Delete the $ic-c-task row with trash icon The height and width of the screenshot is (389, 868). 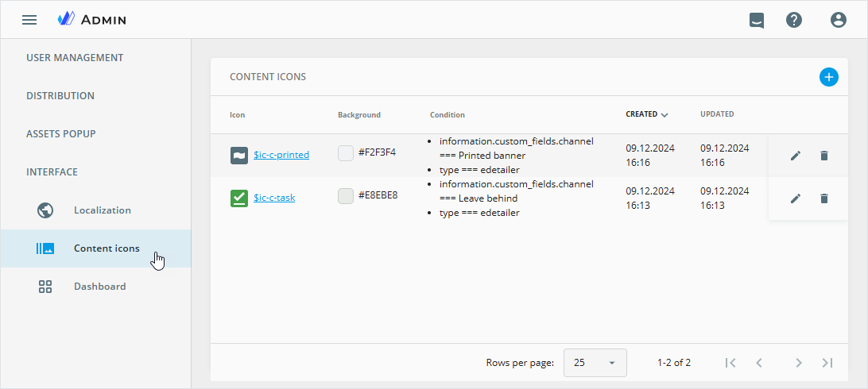tap(824, 198)
